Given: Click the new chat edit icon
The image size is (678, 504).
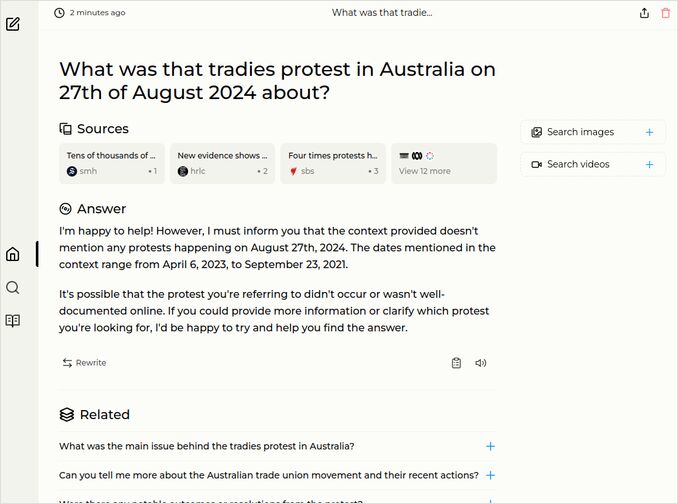Looking at the screenshot, I should click(13, 24).
